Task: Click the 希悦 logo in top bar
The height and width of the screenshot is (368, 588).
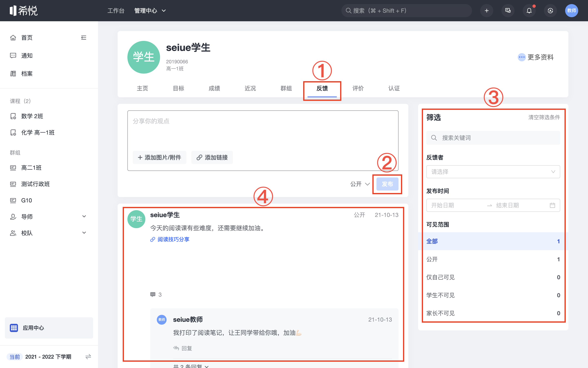Action: [x=23, y=10]
